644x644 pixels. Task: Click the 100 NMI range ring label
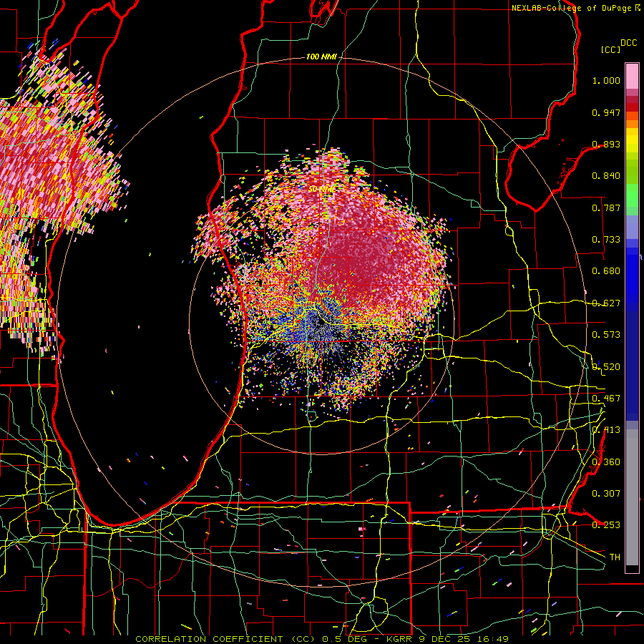click(x=321, y=57)
